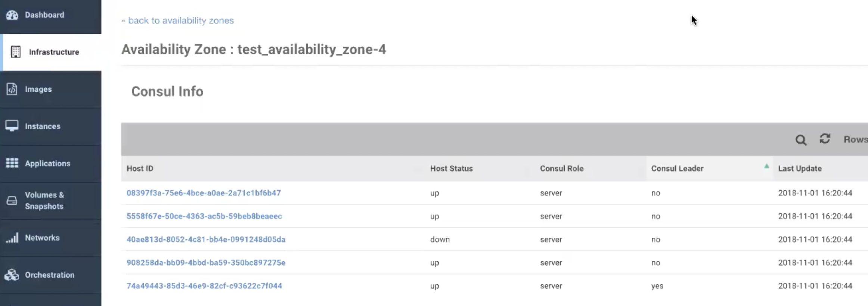Open the down host 40ae813d link

206,240
